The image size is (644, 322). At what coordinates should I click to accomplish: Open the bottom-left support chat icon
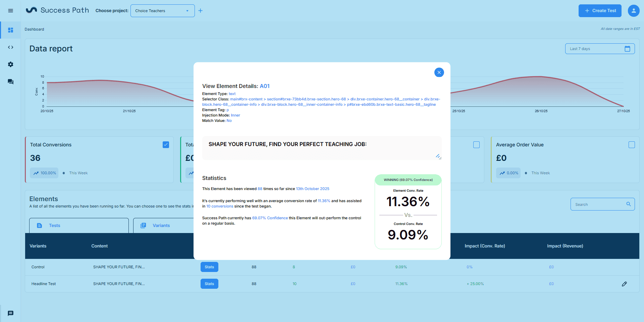[10, 313]
